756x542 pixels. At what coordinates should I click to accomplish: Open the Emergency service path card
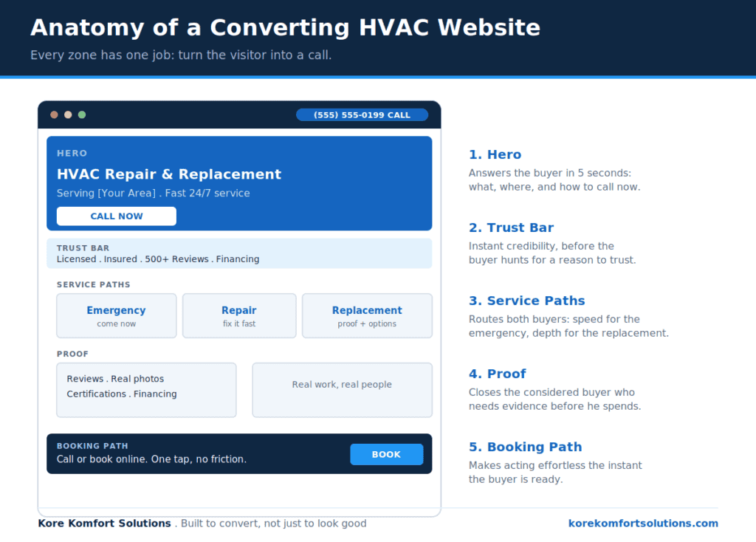pos(116,316)
